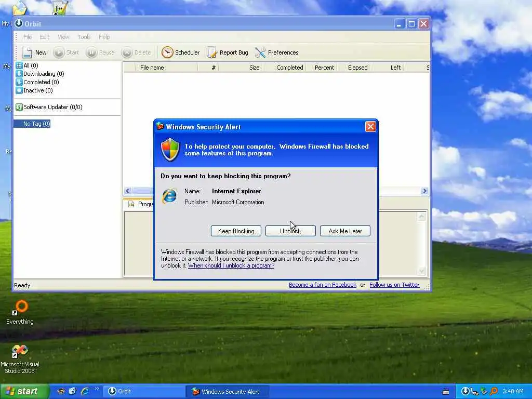
Task: Close the Windows Security Alert dialog
Action: (x=370, y=127)
